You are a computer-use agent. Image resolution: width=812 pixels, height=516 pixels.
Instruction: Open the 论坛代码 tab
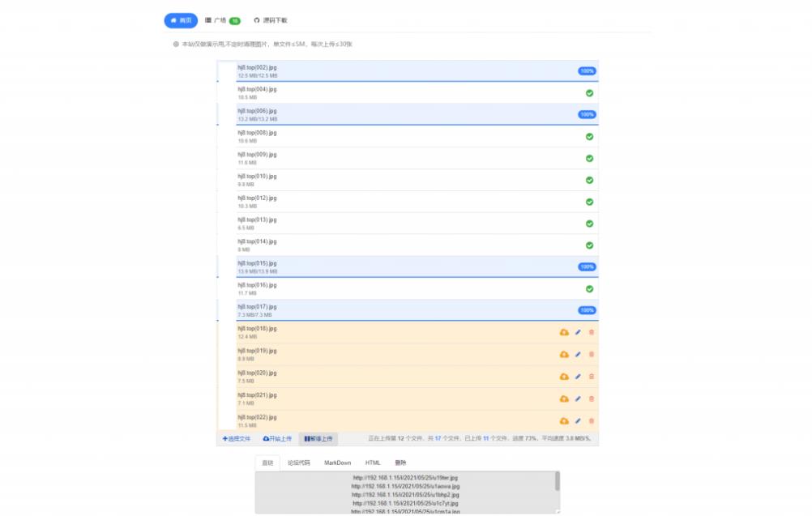(301, 463)
